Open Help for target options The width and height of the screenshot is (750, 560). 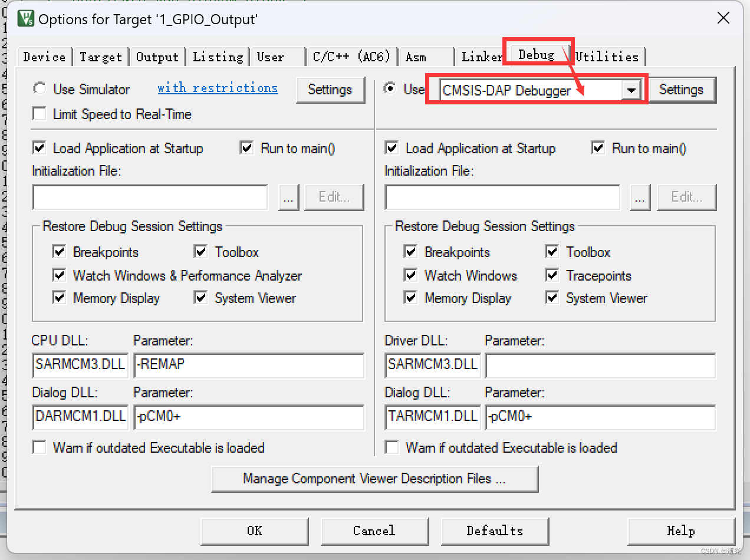(x=681, y=531)
